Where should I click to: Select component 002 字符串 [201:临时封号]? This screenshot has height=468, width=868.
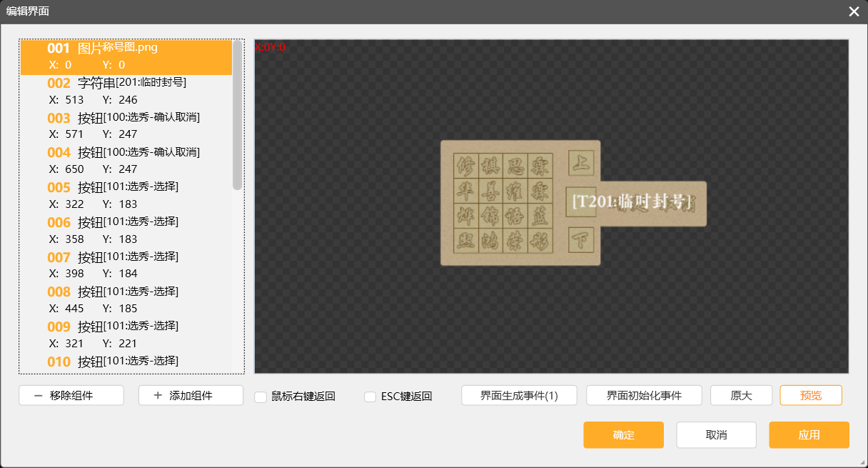(126, 91)
